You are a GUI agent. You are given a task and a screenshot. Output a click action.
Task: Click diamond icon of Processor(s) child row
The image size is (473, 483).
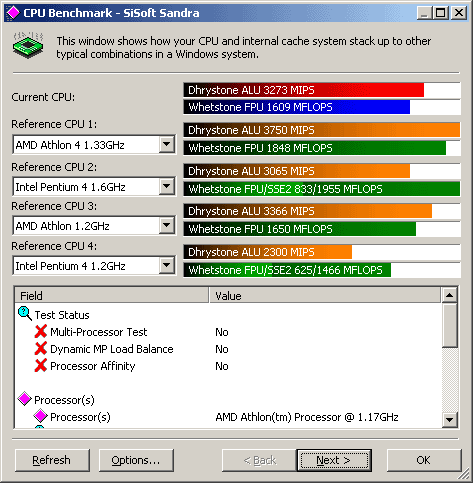pyautogui.click(x=41, y=416)
